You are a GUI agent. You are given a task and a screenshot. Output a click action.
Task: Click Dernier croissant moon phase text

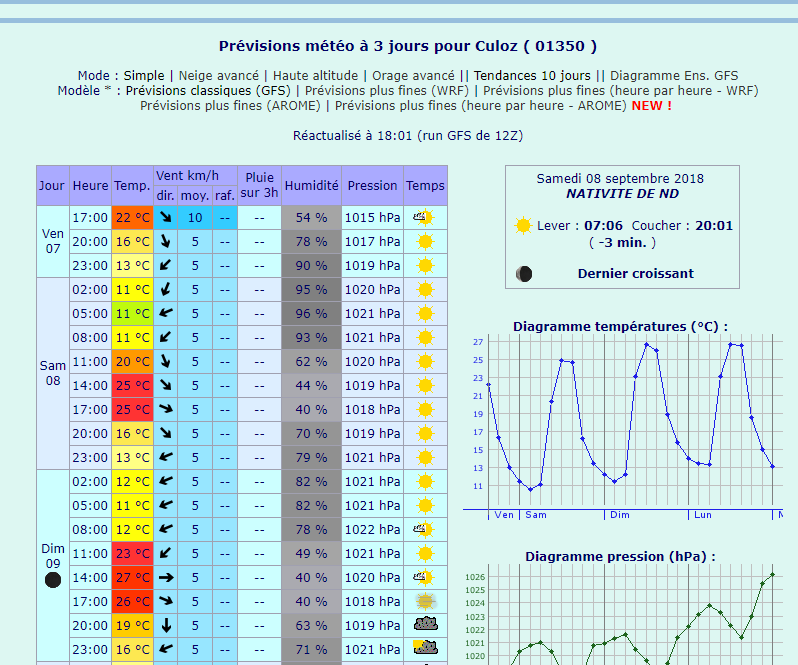[636, 274]
